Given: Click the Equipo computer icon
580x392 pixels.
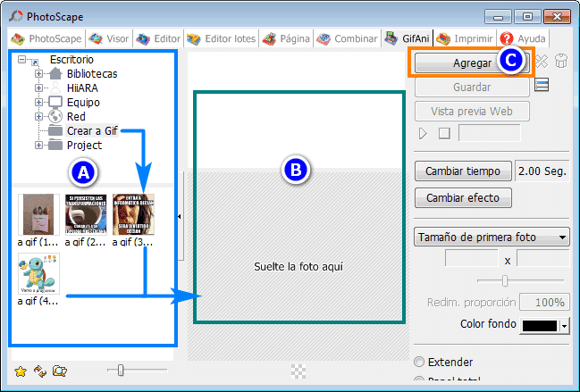Looking at the screenshot, I should point(55,103).
